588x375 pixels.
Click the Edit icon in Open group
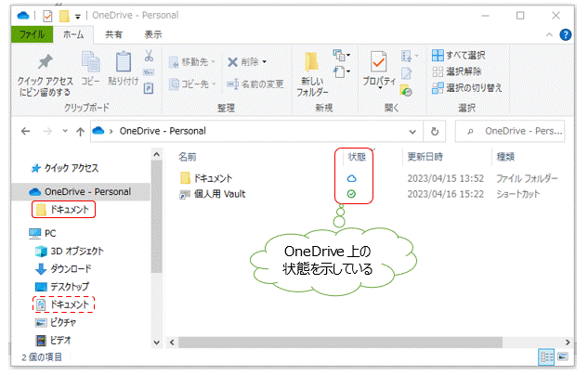(406, 73)
